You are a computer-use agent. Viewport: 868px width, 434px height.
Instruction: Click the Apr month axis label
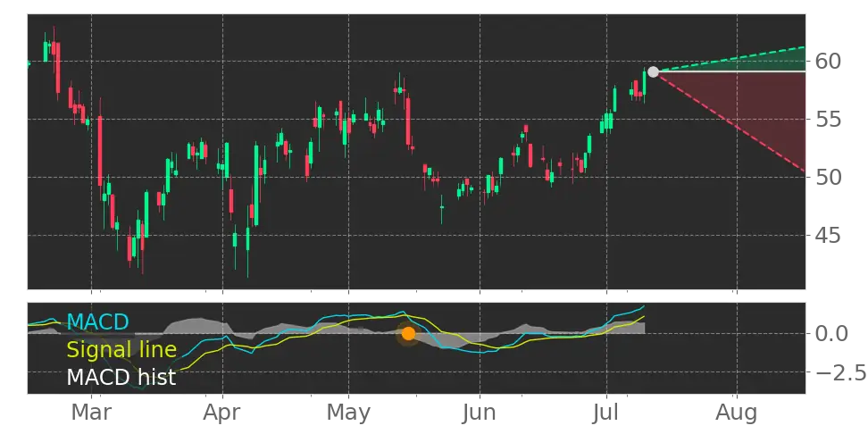click(x=222, y=413)
